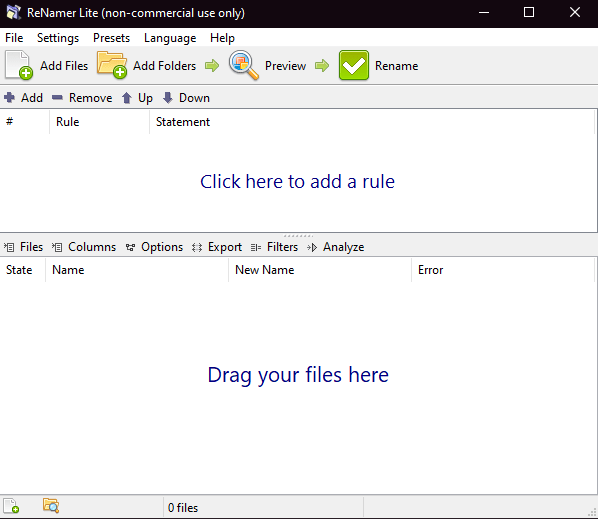Click the Add Folders label button
The height and width of the screenshot is (519, 598).
(x=164, y=66)
